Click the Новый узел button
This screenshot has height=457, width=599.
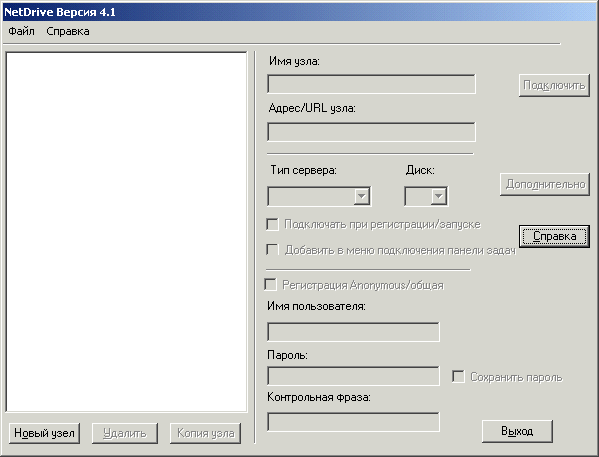coord(44,433)
